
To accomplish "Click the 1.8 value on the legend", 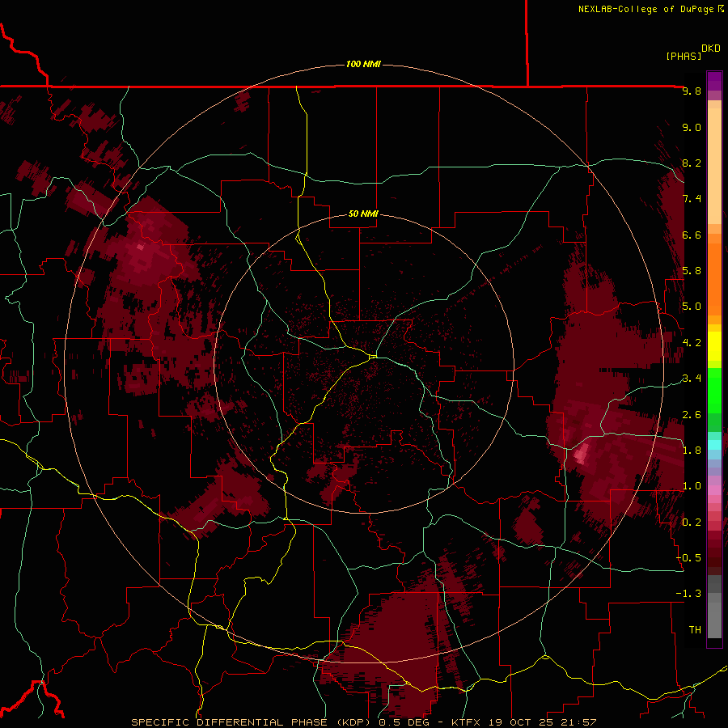I will (x=692, y=451).
